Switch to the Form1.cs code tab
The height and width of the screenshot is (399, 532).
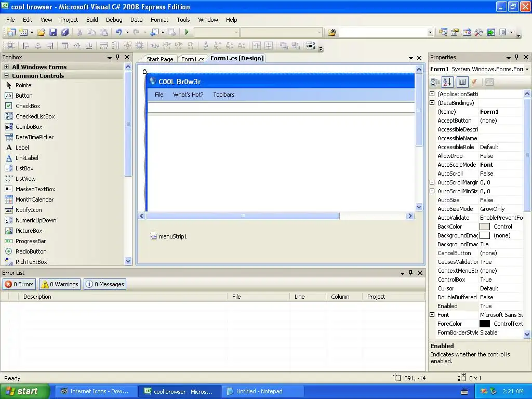point(192,59)
